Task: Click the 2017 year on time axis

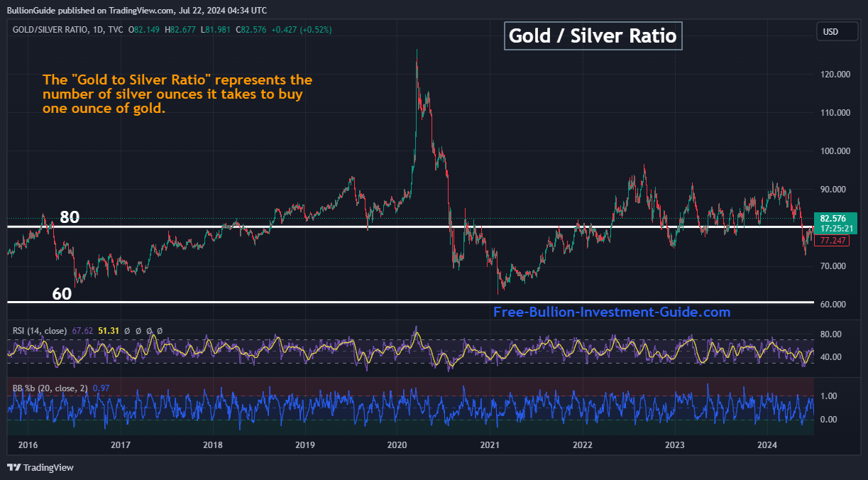Action: click(120, 445)
